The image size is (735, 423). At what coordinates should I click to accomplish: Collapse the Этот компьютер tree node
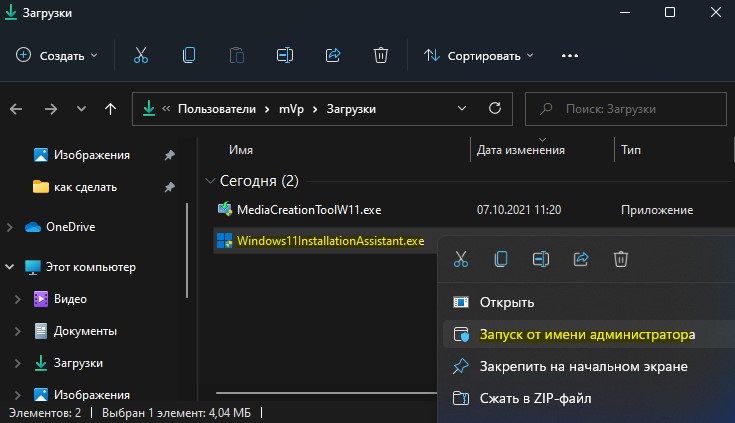point(9,267)
